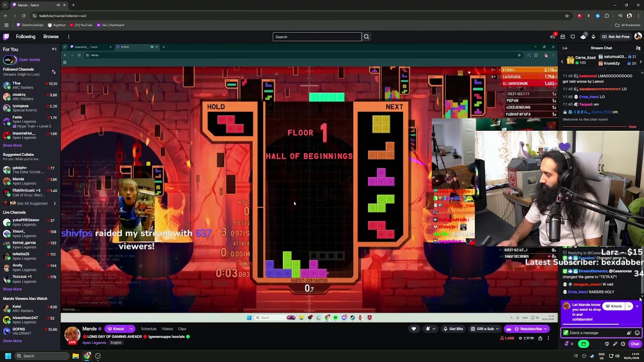This screenshot has height=362, width=644.
Task: Expand the Gift a Sub dropdown
Action: tap(498, 329)
